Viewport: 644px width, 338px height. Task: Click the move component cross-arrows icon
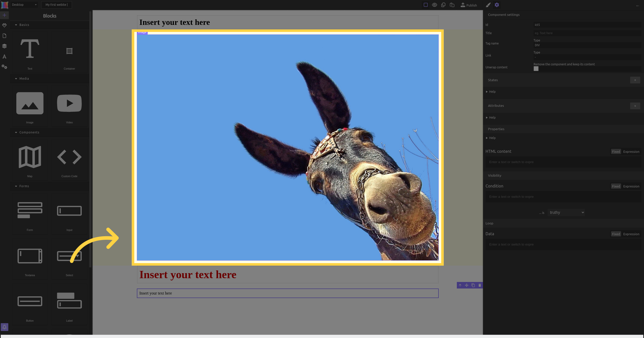click(467, 285)
